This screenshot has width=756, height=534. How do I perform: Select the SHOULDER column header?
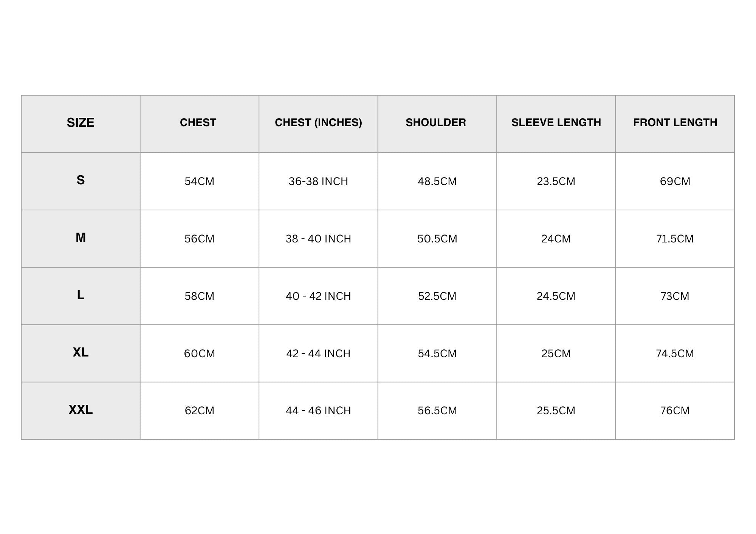(x=436, y=123)
